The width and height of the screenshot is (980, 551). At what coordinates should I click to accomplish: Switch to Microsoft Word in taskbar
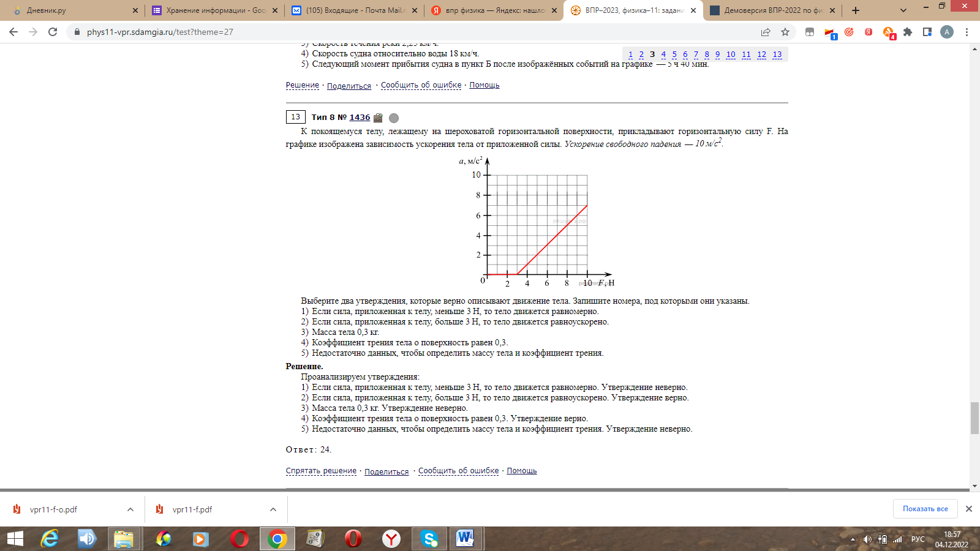(x=466, y=539)
